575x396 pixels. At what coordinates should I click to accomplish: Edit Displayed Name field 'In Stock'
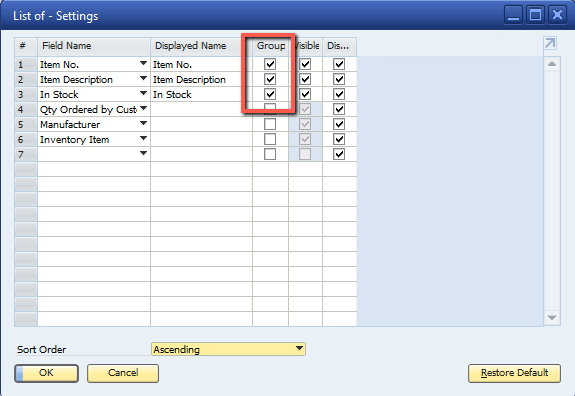[201, 95]
